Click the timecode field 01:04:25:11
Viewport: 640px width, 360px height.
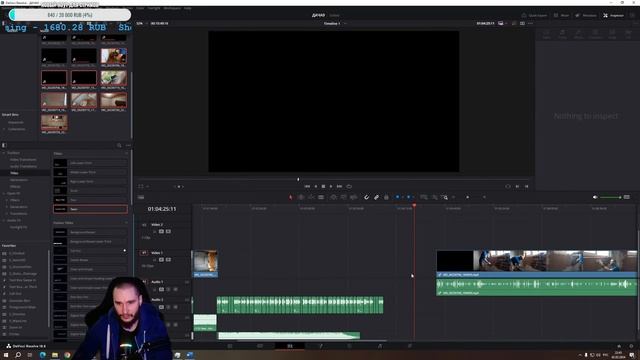coord(162,209)
